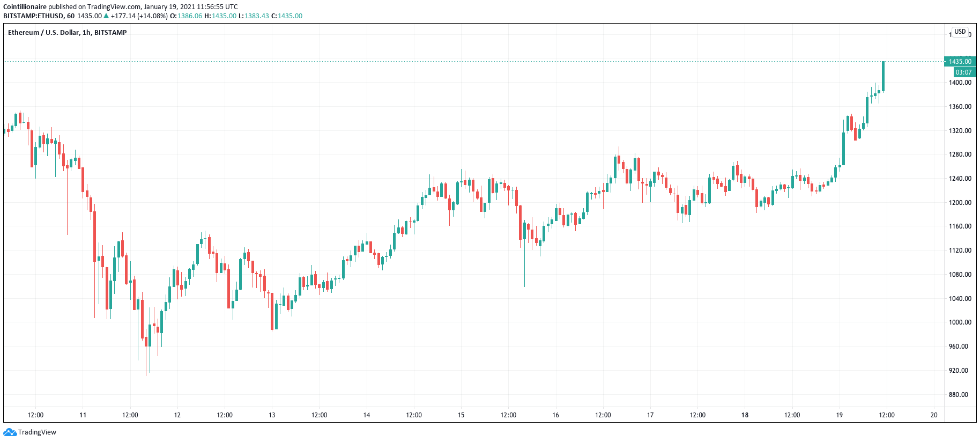980x442 pixels.
Task: Click the 1280.00 price axis label
Action: click(960, 154)
